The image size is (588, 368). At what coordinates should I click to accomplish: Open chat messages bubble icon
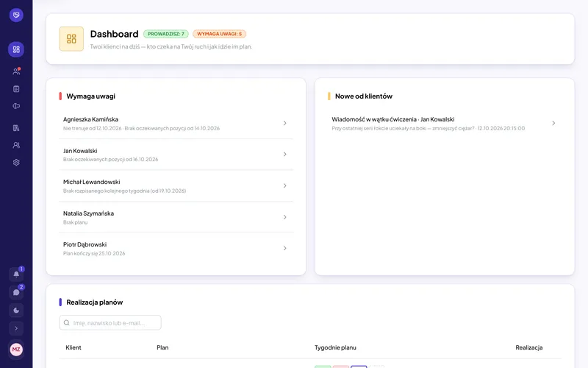[x=16, y=292]
